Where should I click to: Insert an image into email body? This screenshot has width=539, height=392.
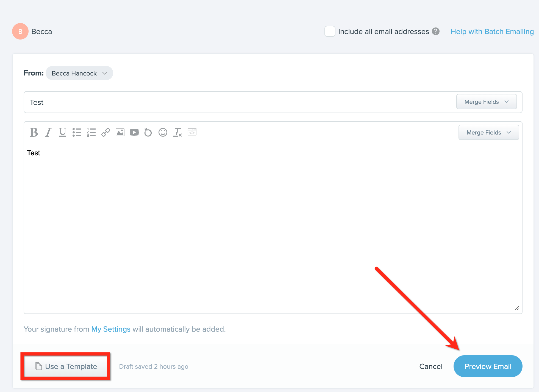click(120, 132)
